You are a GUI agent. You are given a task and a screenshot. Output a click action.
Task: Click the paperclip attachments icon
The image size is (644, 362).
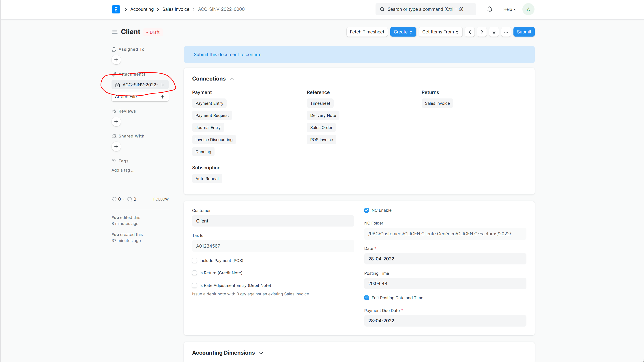[x=114, y=74]
